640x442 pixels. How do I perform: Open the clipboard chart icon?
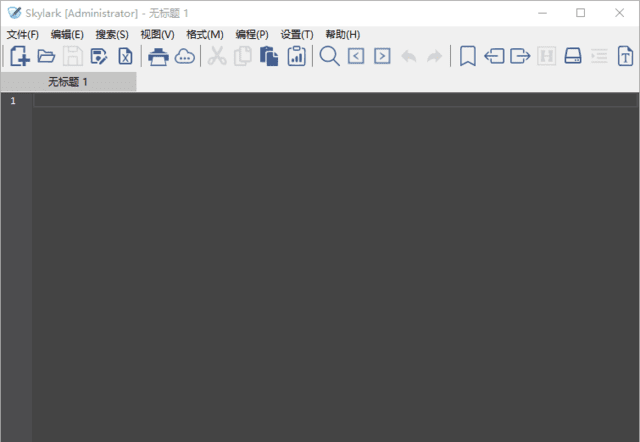click(x=296, y=56)
